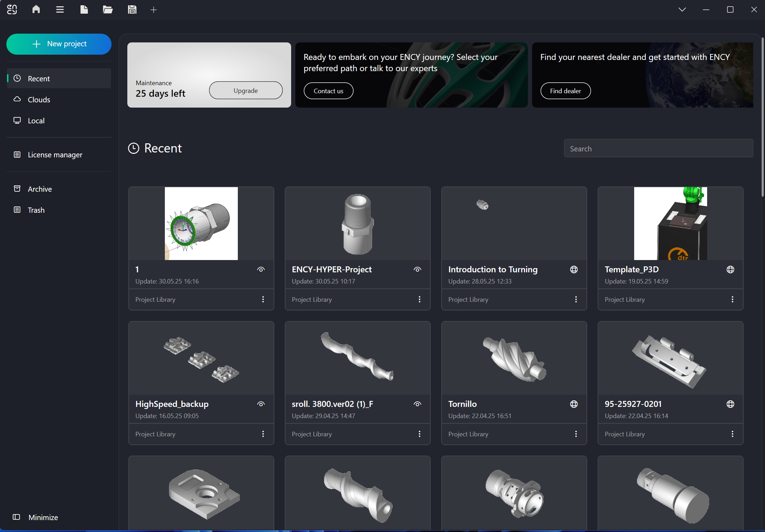Click the ENCY logo icon
Viewport: 765px width, 532px height.
pos(12,9)
